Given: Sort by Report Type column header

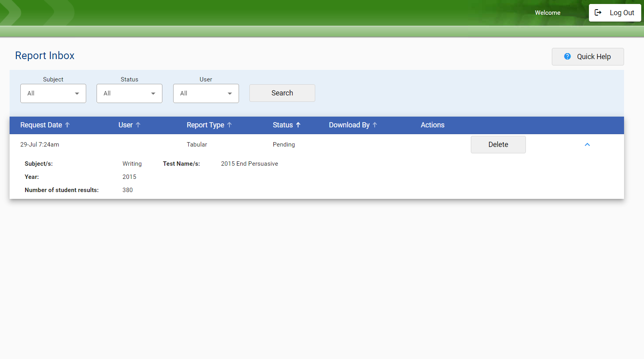Looking at the screenshot, I should (x=205, y=125).
